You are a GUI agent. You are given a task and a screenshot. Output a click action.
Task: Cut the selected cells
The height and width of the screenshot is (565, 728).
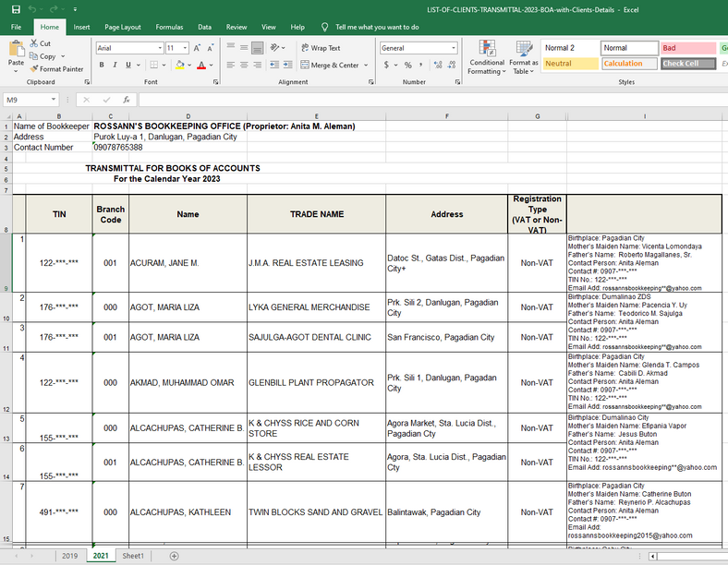[x=41, y=43]
